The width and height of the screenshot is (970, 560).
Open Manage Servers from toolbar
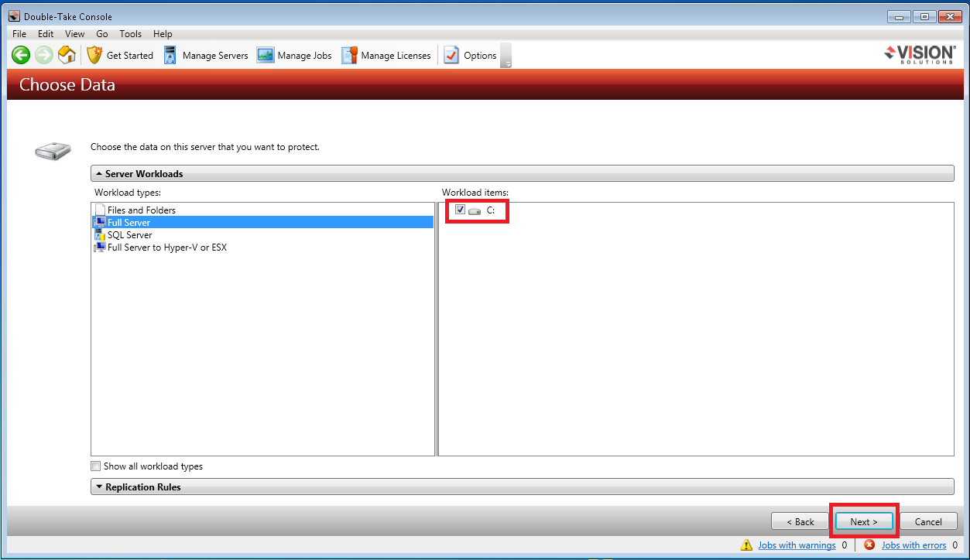[206, 55]
